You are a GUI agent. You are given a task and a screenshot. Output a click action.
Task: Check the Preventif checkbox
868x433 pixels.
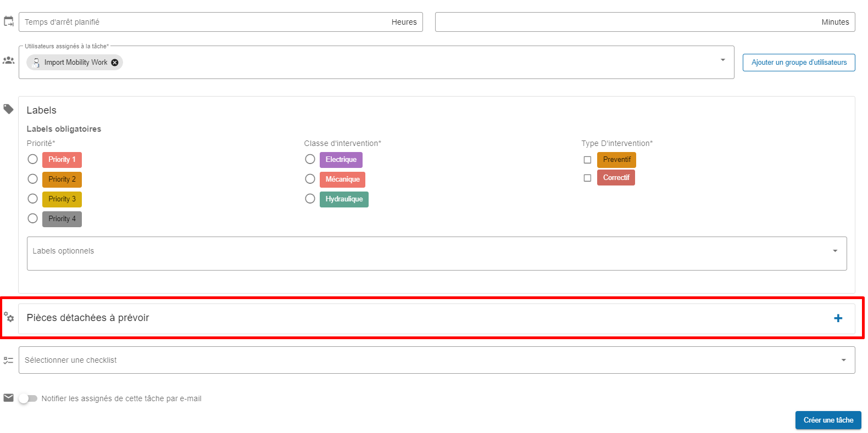pos(587,160)
